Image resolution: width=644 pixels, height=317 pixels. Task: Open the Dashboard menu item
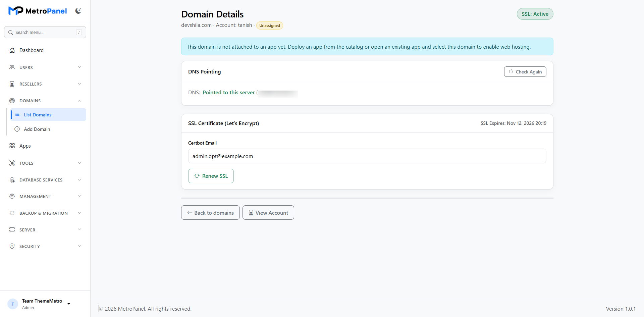pos(45,50)
